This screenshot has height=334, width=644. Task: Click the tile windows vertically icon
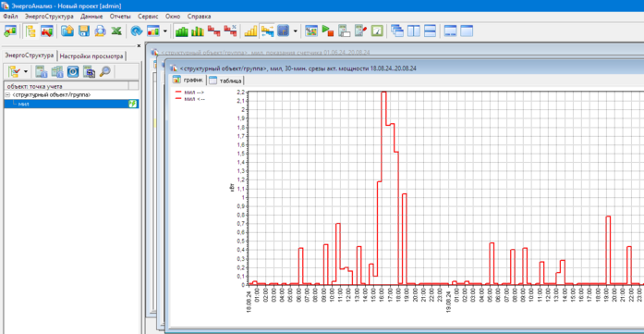(414, 31)
